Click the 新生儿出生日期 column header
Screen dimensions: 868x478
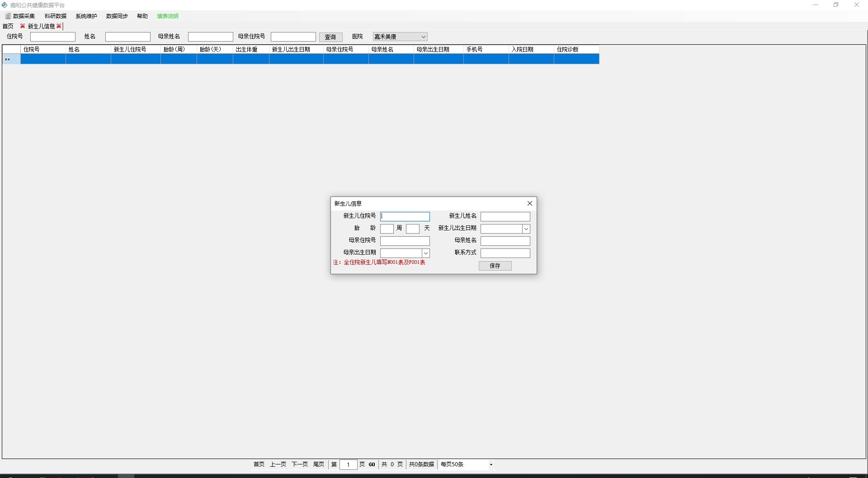pos(296,49)
